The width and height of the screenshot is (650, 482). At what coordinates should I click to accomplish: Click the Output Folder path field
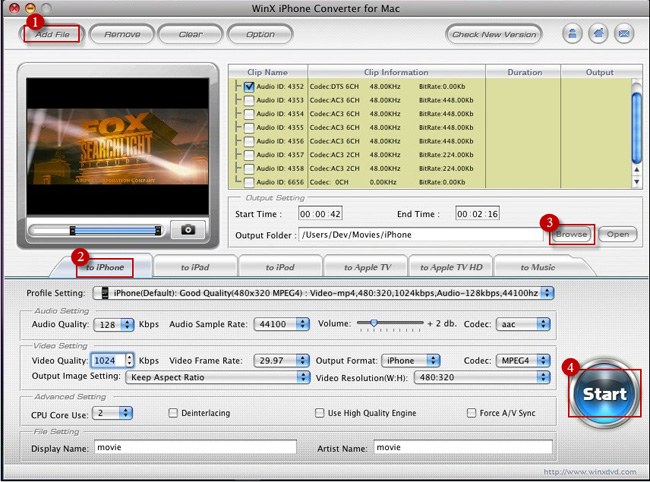[x=420, y=235]
